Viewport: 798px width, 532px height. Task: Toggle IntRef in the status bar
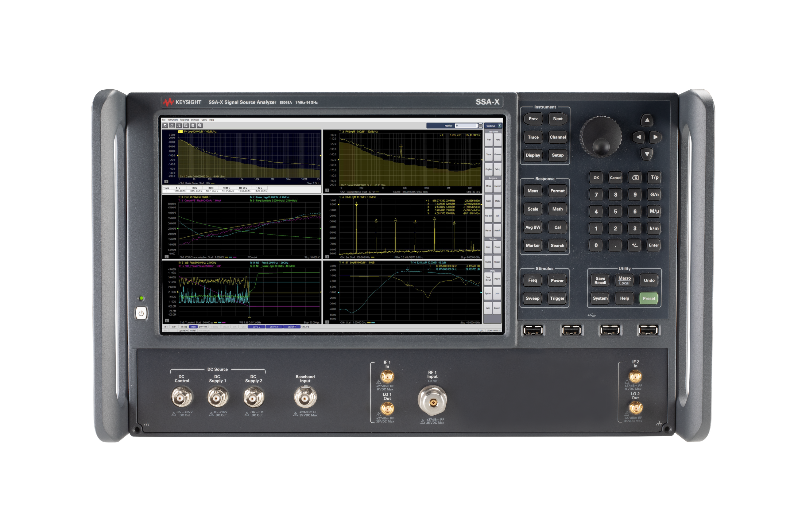tap(193, 330)
